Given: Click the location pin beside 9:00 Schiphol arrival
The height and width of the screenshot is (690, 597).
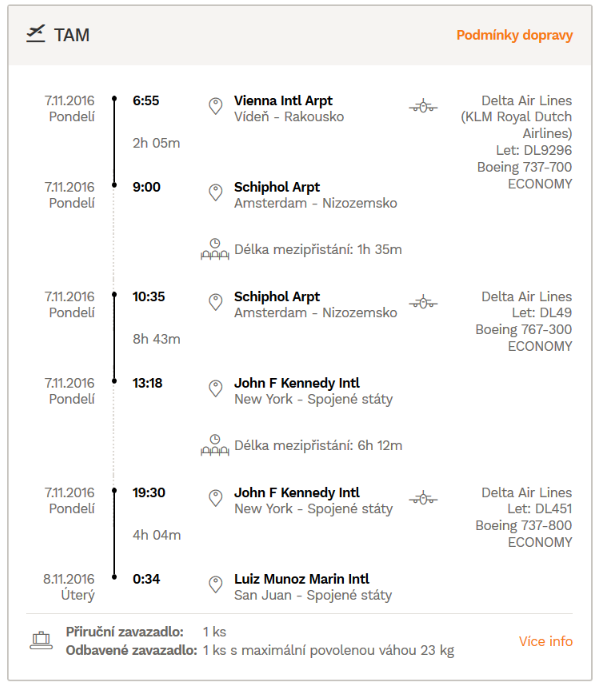Looking at the screenshot, I should pos(215,193).
